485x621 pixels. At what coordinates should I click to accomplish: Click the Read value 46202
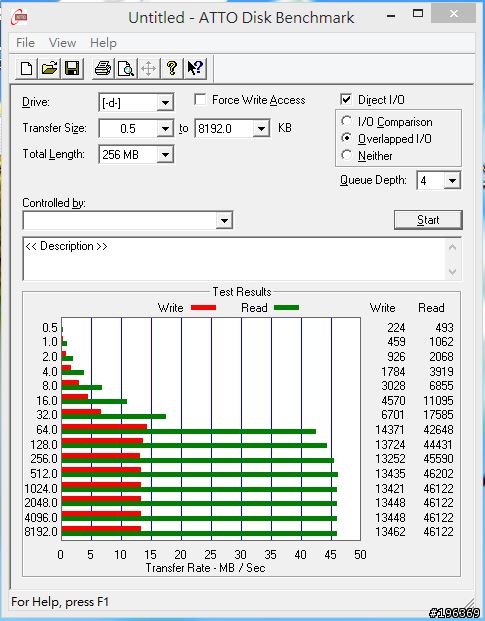click(438, 474)
